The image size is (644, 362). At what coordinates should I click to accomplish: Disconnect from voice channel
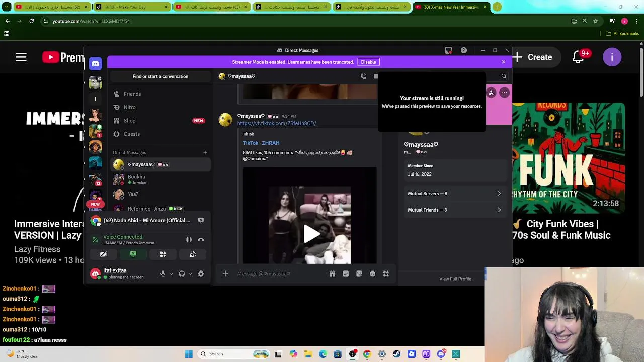coord(201,240)
